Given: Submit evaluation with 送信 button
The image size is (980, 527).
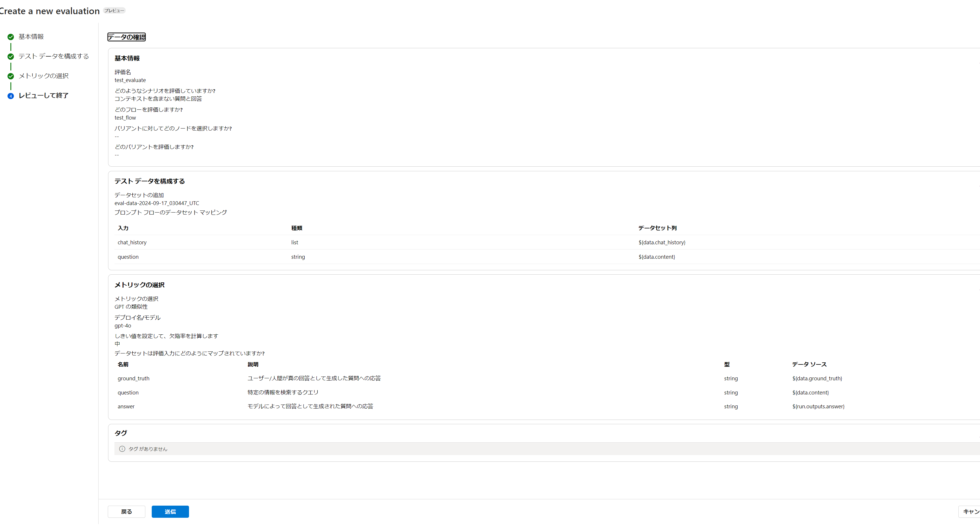Looking at the screenshot, I should 170,511.
